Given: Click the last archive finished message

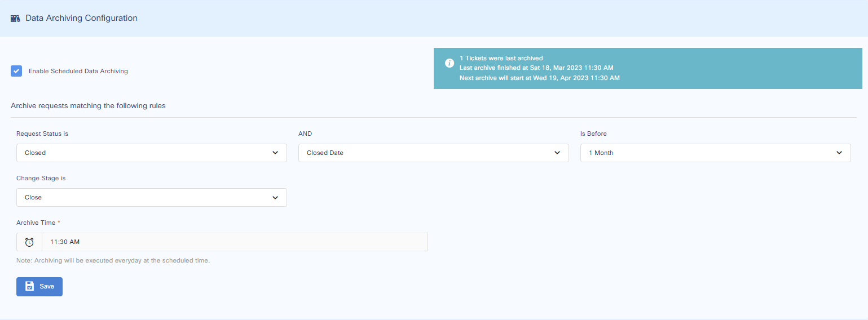Looking at the screenshot, I should coord(536,68).
